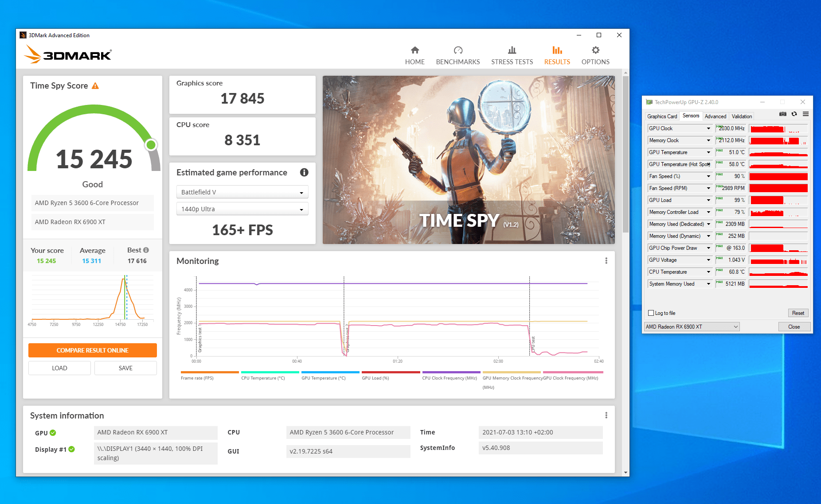Open the 3DMark Home page

tap(414, 55)
